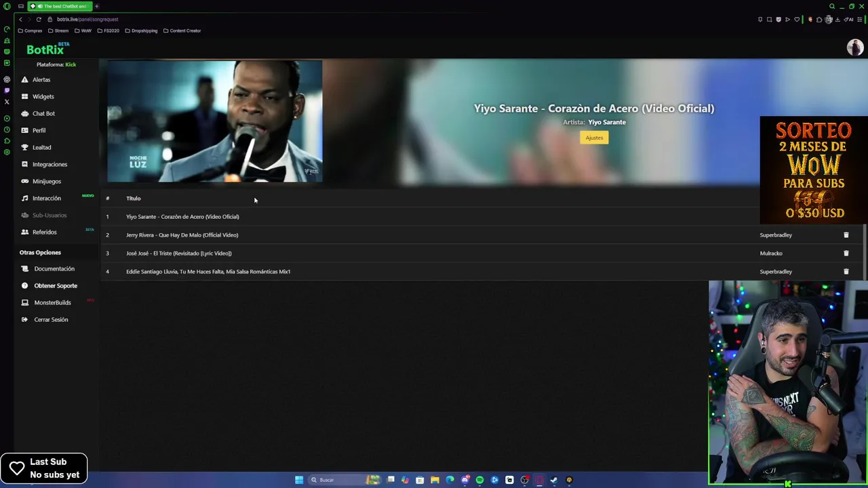This screenshot has width=868, height=488.
Task: Click the Referidos people icon
Action: [25, 232]
